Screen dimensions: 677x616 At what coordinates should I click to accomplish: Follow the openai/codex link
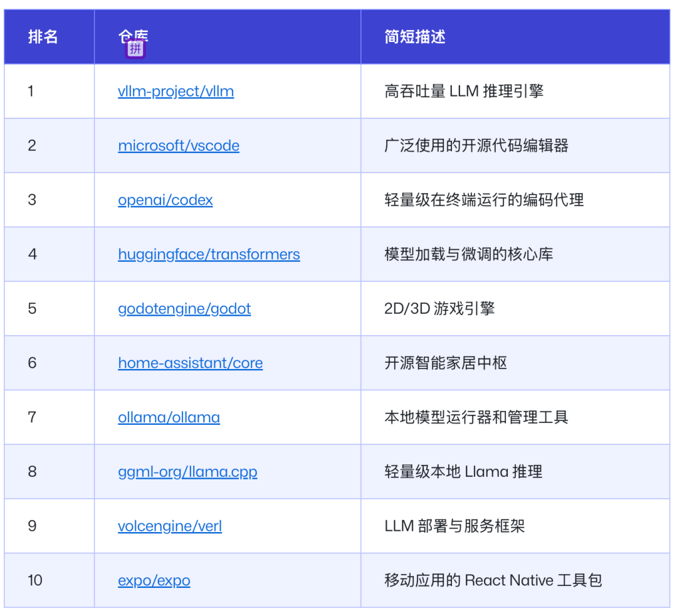tap(165, 201)
